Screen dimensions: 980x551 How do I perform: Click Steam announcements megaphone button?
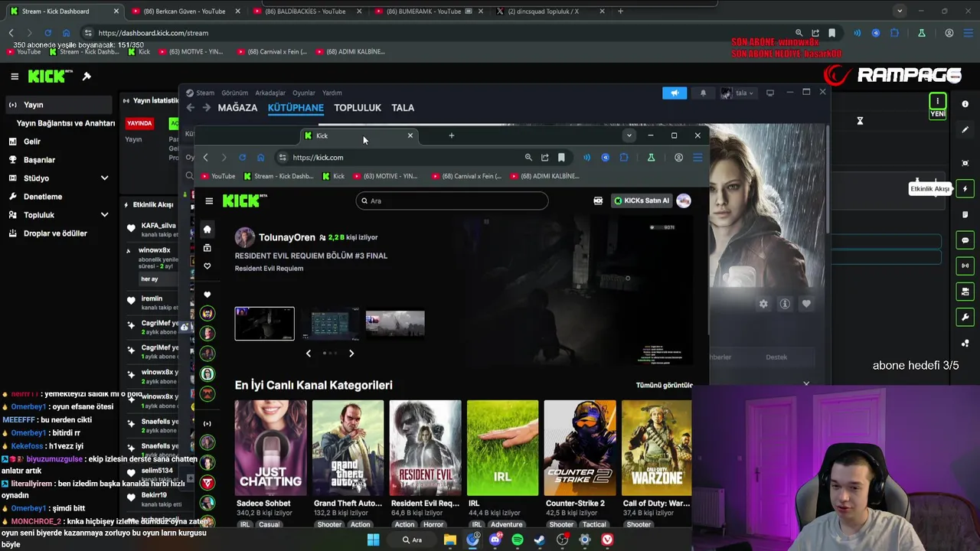click(675, 93)
